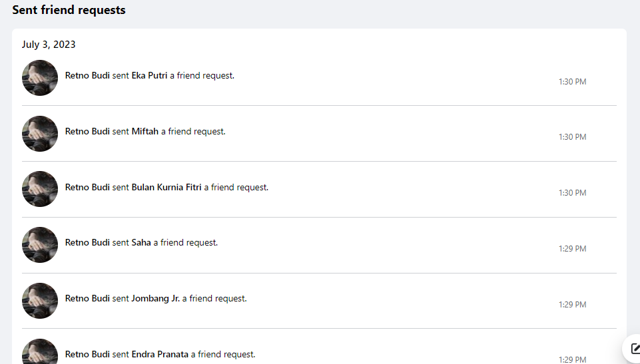Open the new message compose icon
640x364 pixels.
click(634, 349)
